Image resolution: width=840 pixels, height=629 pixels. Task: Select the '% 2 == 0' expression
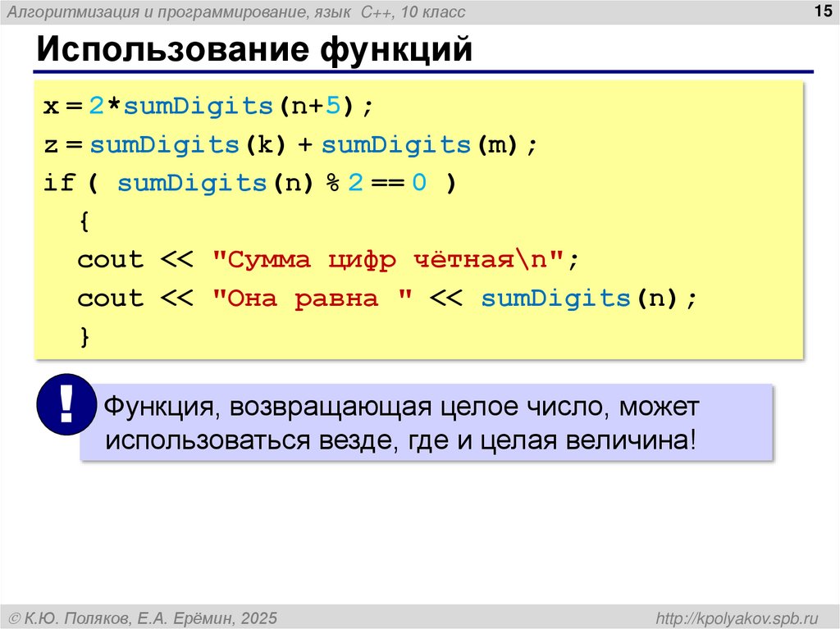[x=377, y=182]
